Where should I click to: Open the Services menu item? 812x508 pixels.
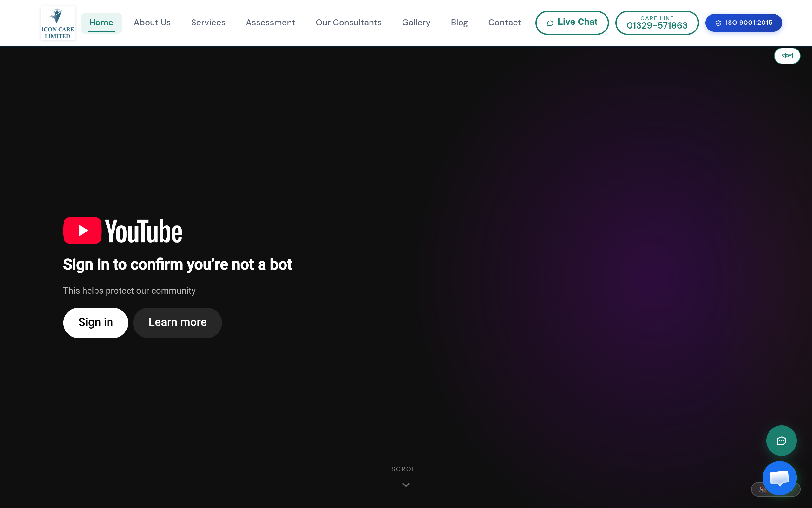[x=208, y=23]
